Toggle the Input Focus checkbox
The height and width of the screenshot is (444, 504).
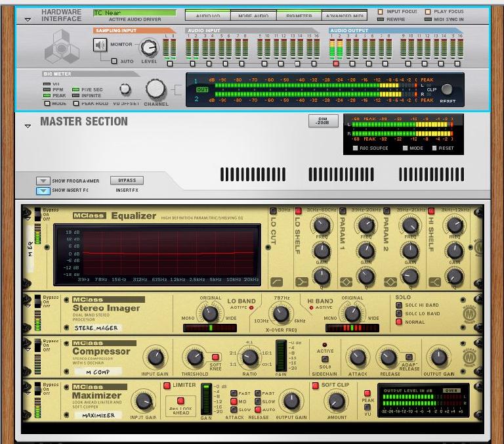coord(380,12)
